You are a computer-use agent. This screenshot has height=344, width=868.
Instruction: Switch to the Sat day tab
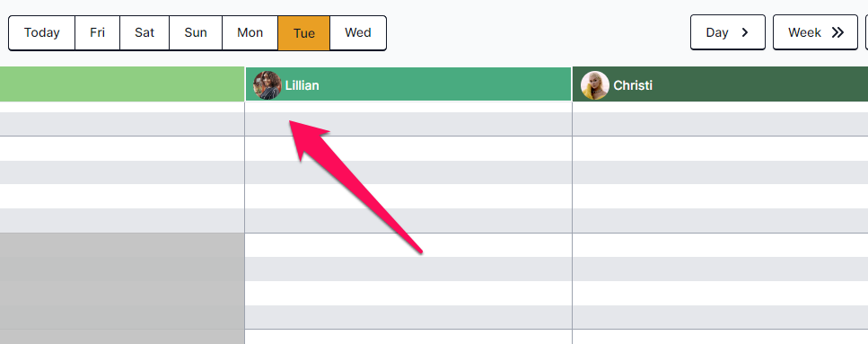(145, 32)
